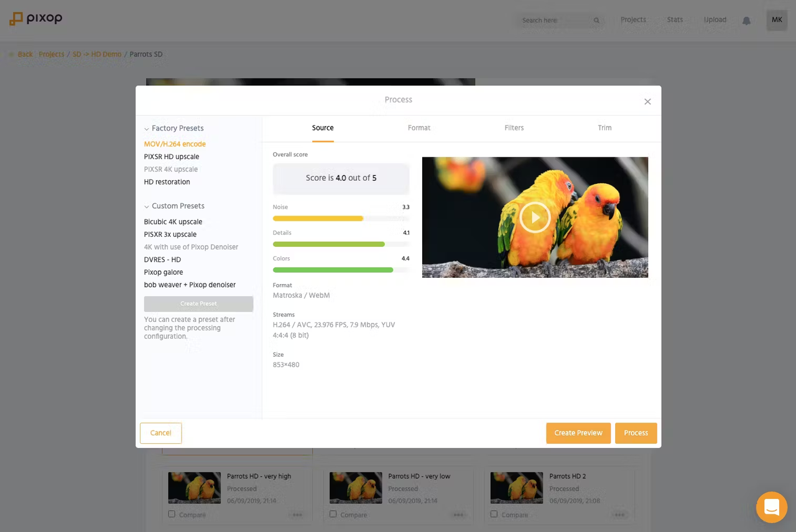The width and height of the screenshot is (796, 532).
Task: Open the Pixop home logo
Action: (x=35, y=19)
